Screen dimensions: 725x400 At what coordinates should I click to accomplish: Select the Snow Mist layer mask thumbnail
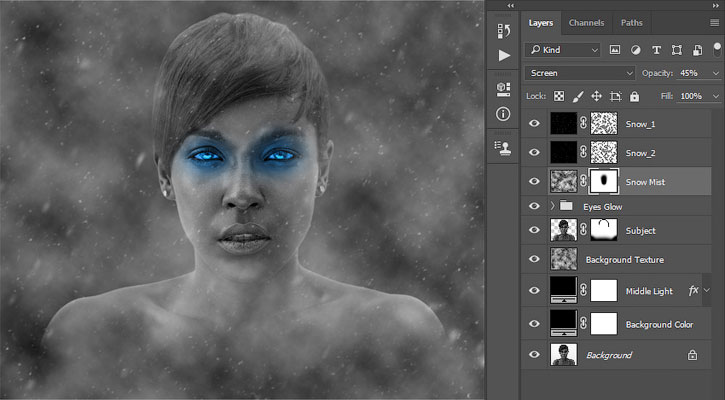(604, 181)
